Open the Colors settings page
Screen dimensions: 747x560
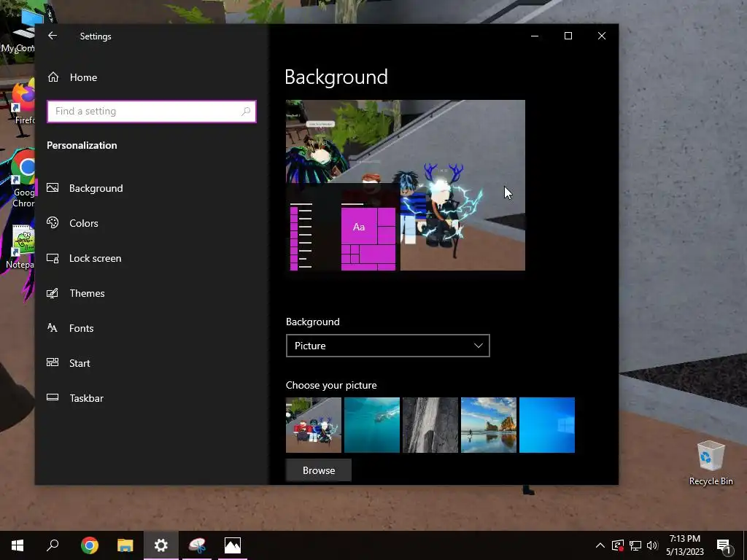click(x=152, y=223)
